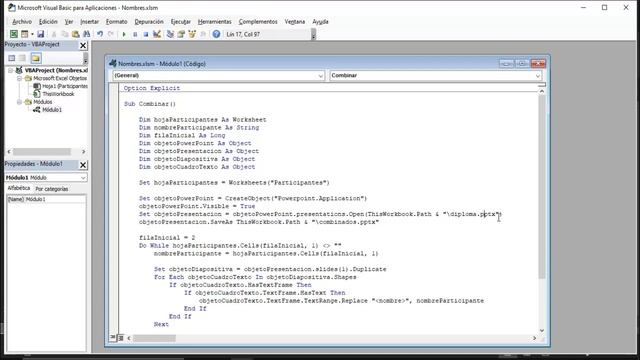Click the code window's horizontal scrollbar thumb
The image size is (640, 360).
click(154, 338)
